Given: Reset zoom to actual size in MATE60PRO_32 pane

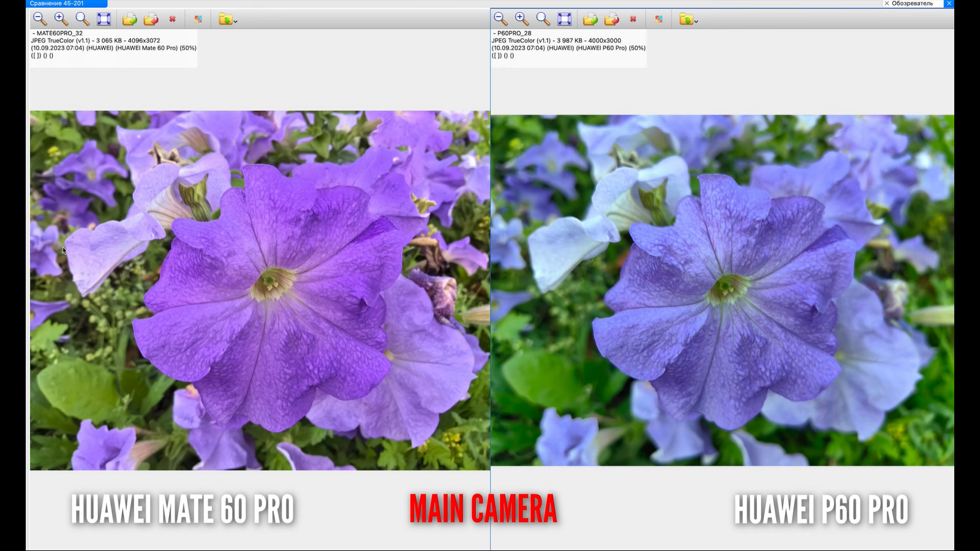Looking at the screenshot, I should pos(82,19).
